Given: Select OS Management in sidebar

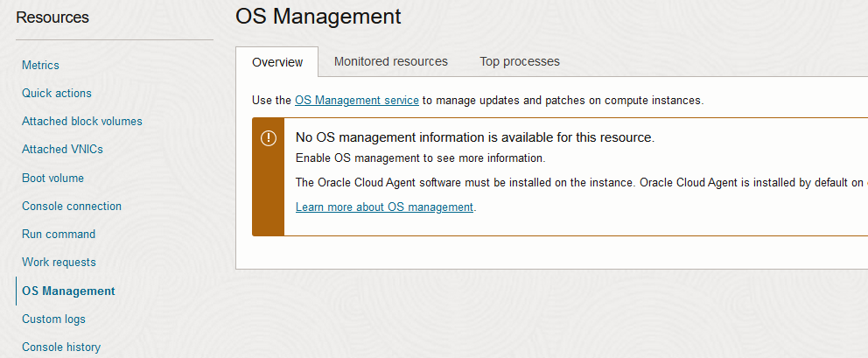Looking at the screenshot, I should (68, 291).
